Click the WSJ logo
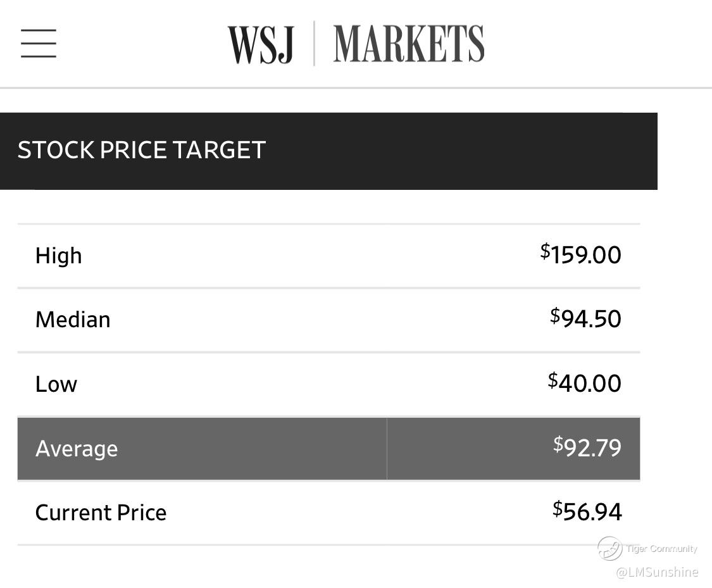712x588 pixels. 260,44
